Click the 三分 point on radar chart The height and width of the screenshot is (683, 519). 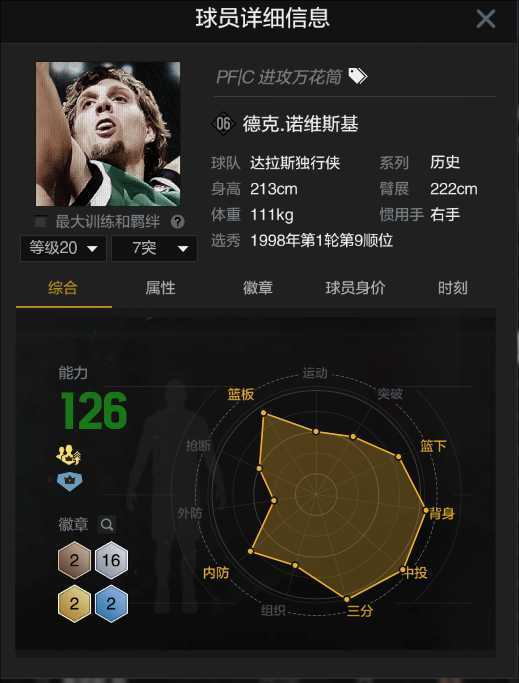click(347, 599)
